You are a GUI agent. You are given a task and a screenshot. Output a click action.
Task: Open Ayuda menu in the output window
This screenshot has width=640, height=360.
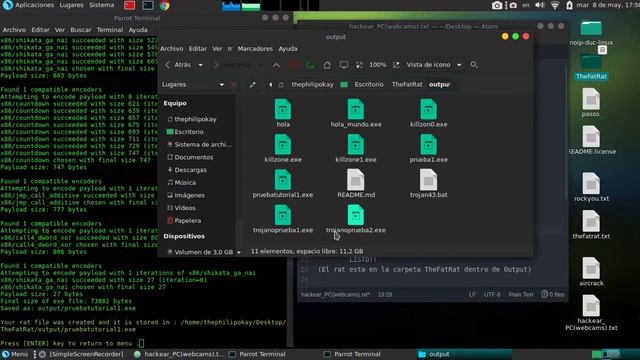tap(288, 49)
